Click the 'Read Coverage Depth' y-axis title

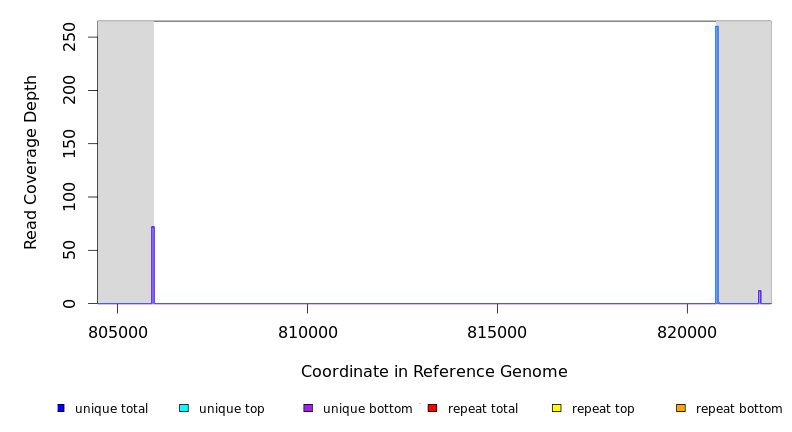(31, 162)
